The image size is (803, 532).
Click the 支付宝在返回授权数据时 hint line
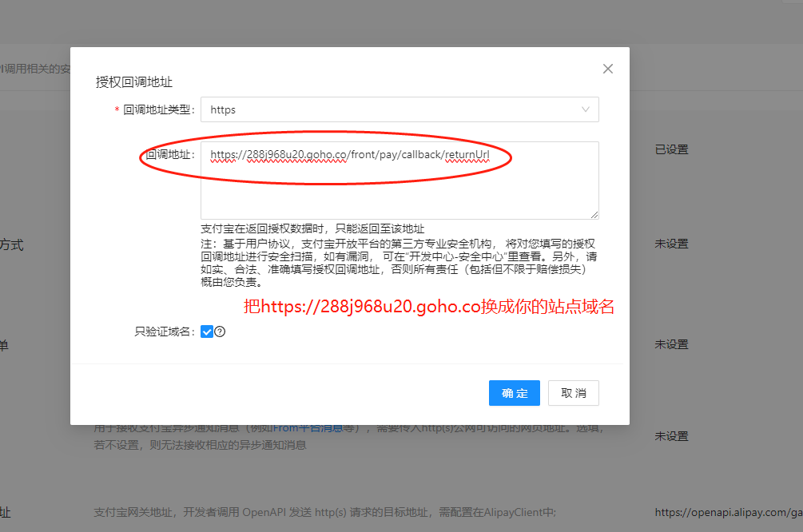(x=312, y=228)
